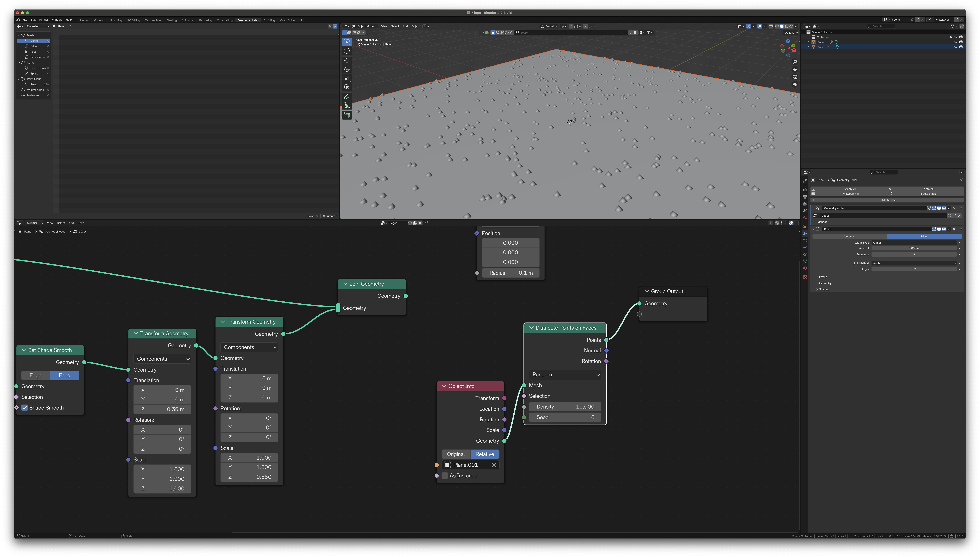The image size is (980, 557).
Task: Click the outliner search field
Action: (881, 26)
